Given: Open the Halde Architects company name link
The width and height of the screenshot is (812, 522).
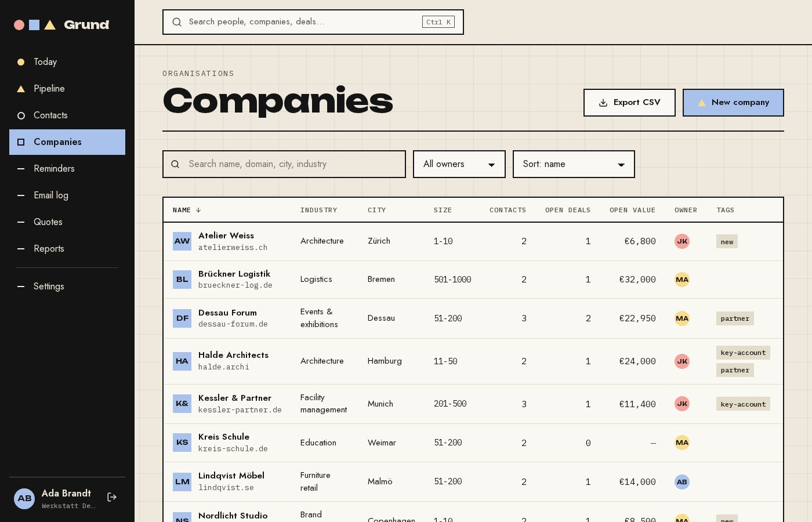Looking at the screenshot, I should coord(233,355).
